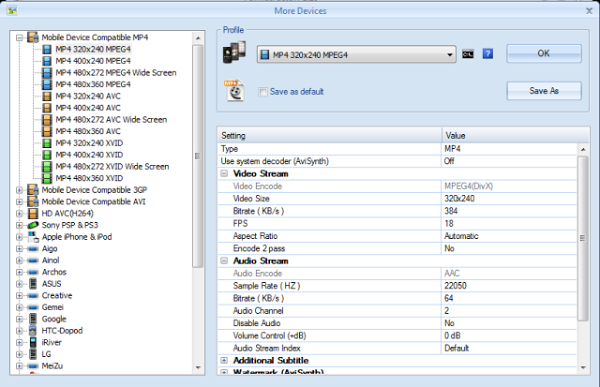Click the green MP4 400x240 XVID icon
This screenshot has width=600, height=387.
(47, 155)
